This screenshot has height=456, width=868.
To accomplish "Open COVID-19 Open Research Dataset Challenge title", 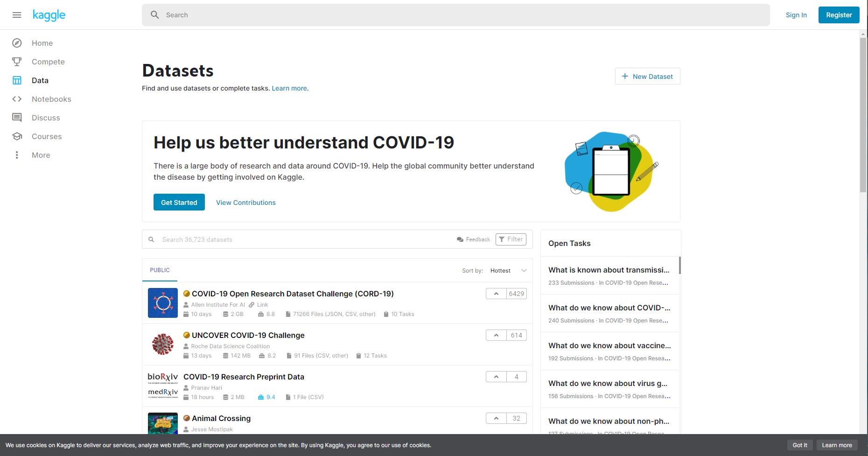I will coord(293,294).
